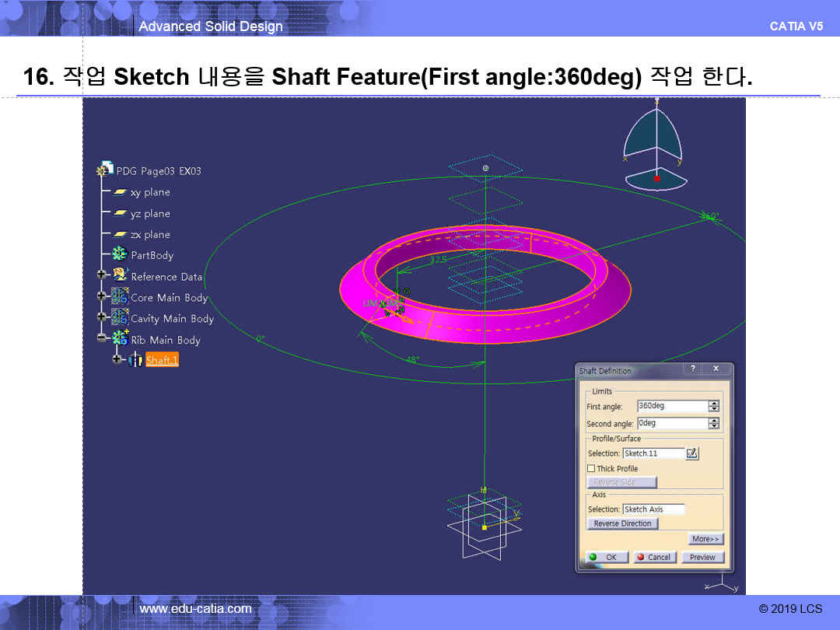Expand the Core Main Body node

pos(101,296)
